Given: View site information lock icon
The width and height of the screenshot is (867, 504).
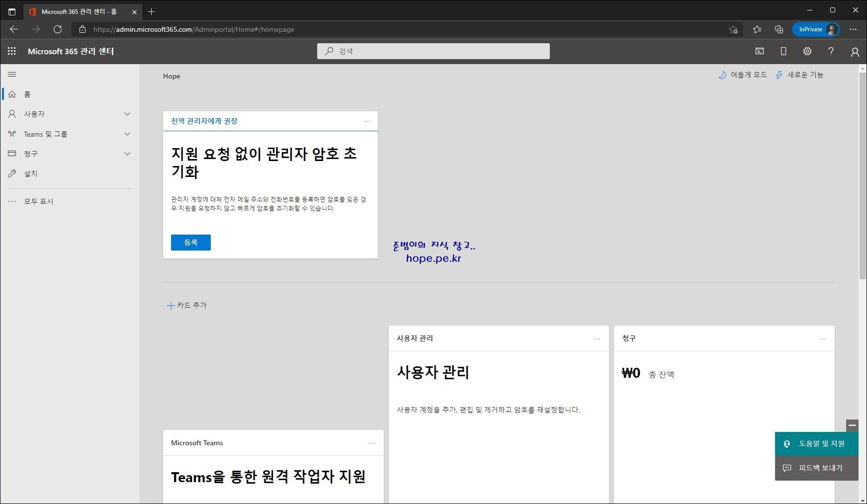Looking at the screenshot, I should point(83,29).
